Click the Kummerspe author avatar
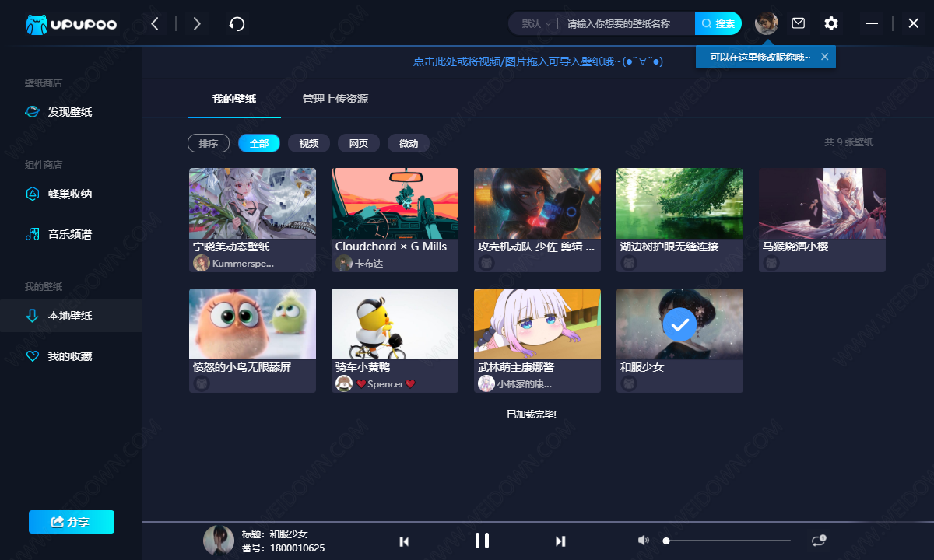 pos(202,263)
